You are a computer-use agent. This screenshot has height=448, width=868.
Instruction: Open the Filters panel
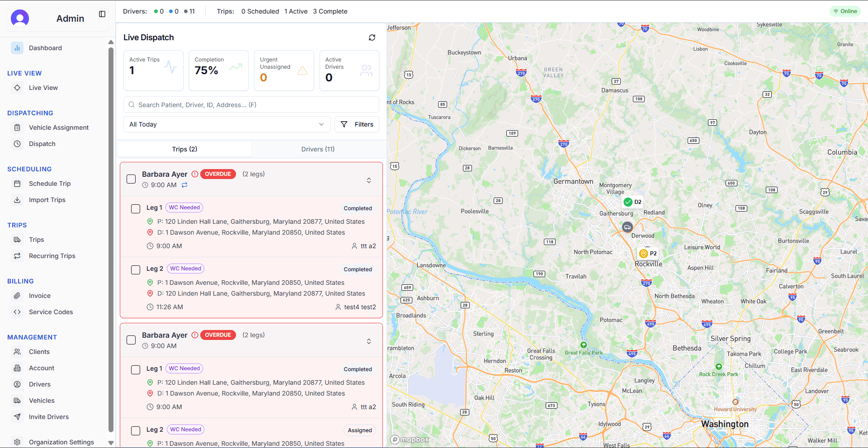click(x=357, y=124)
